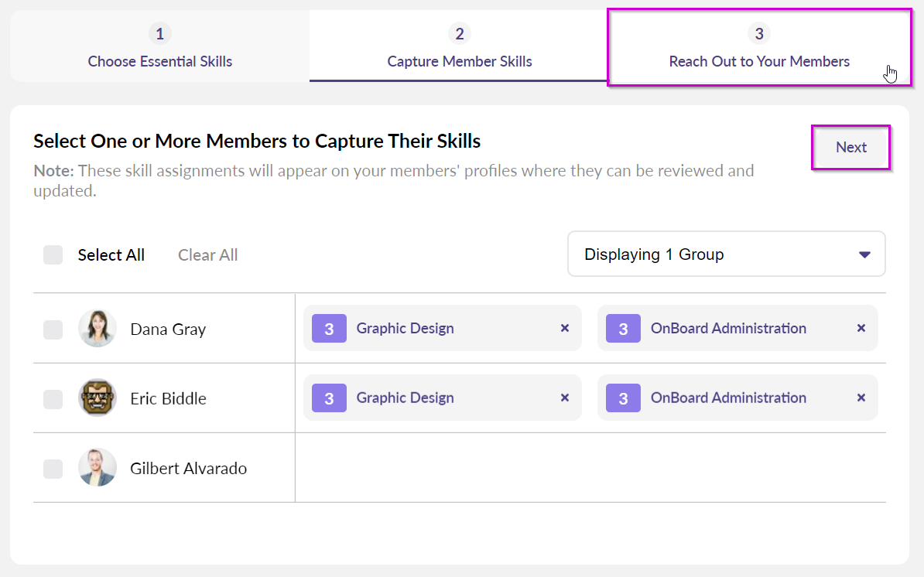Click the Clear All link
This screenshot has height=577, width=924.
(207, 255)
